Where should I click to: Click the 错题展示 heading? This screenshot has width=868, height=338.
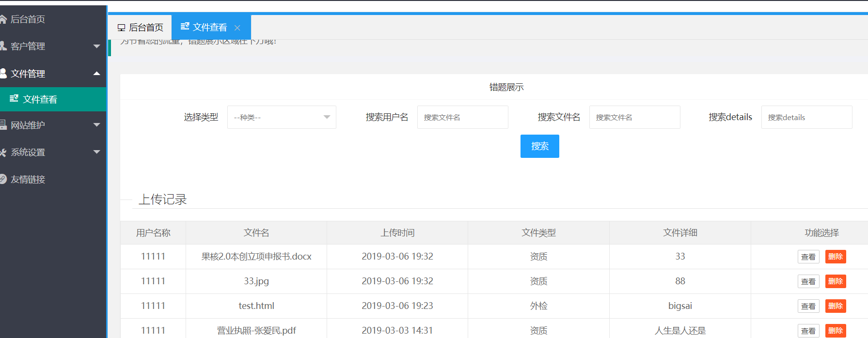[506, 87]
